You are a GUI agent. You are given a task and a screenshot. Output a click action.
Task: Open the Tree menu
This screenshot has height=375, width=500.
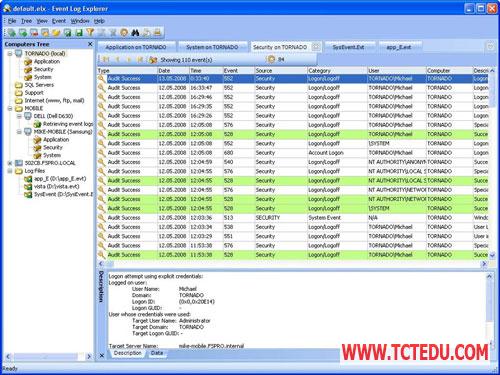click(27, 21)
